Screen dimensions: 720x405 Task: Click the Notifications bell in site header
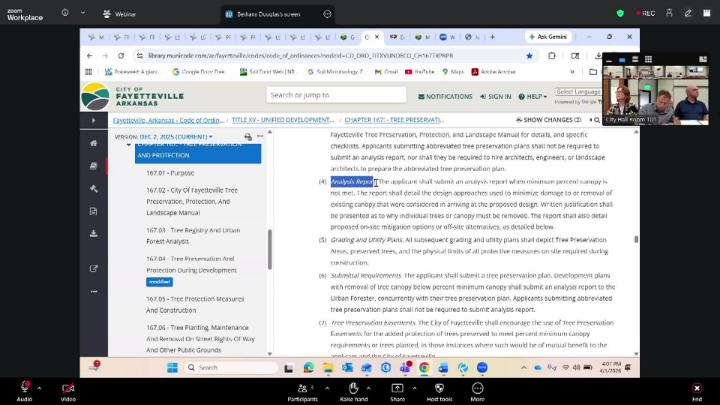[444, 97]
